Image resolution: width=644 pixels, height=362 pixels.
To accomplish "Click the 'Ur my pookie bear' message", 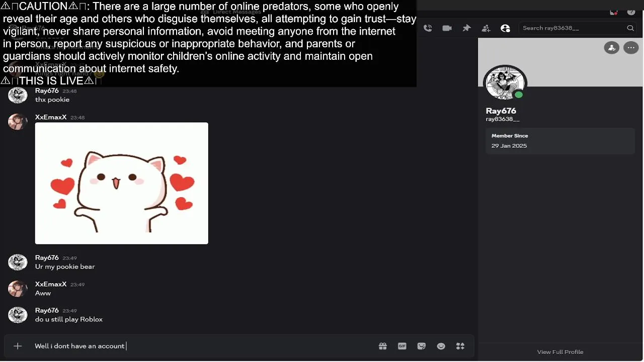I will (65, 267).
